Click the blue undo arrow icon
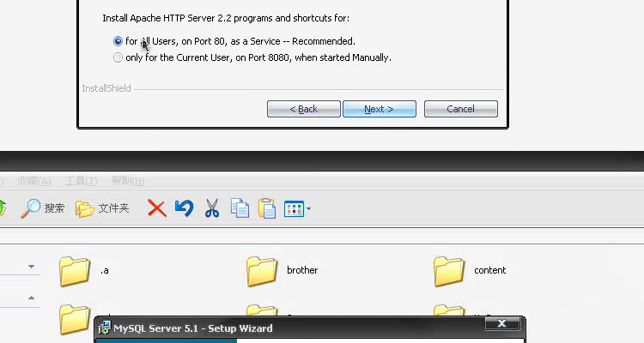The image size is (644, 343). point(184,208)
